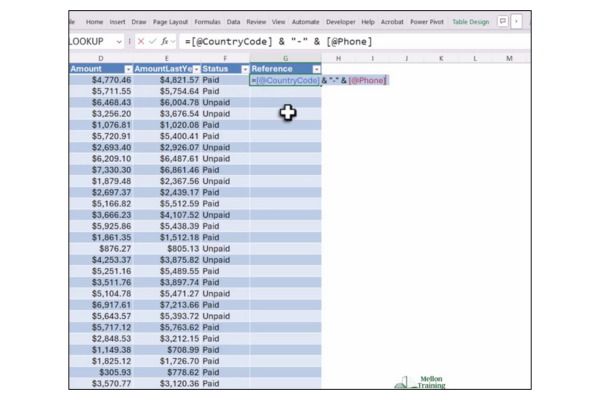Open the Comments icon in the ribbon

pos(503,21)
